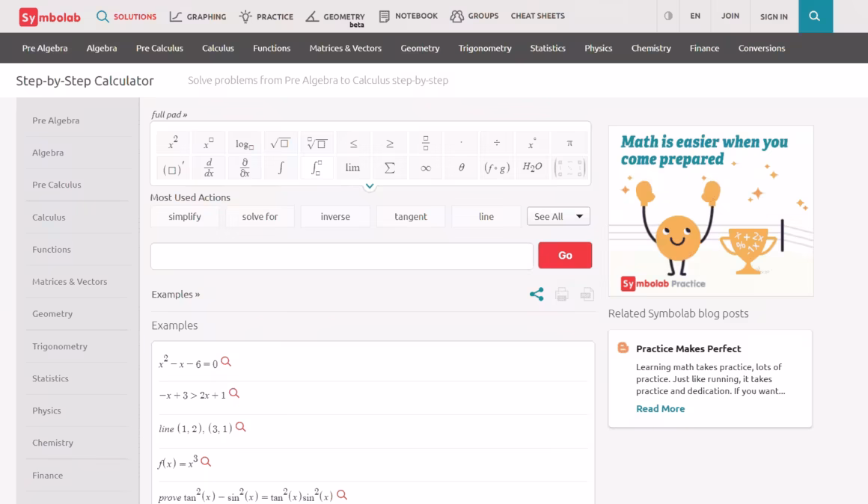Toggle the dark mode contrast icon
868x504 pixels.
pos(668,16)
